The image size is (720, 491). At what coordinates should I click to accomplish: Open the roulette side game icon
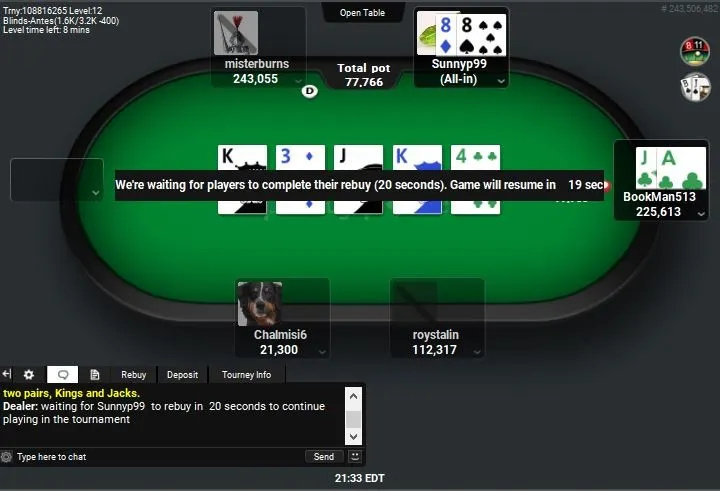click(695, 51)
